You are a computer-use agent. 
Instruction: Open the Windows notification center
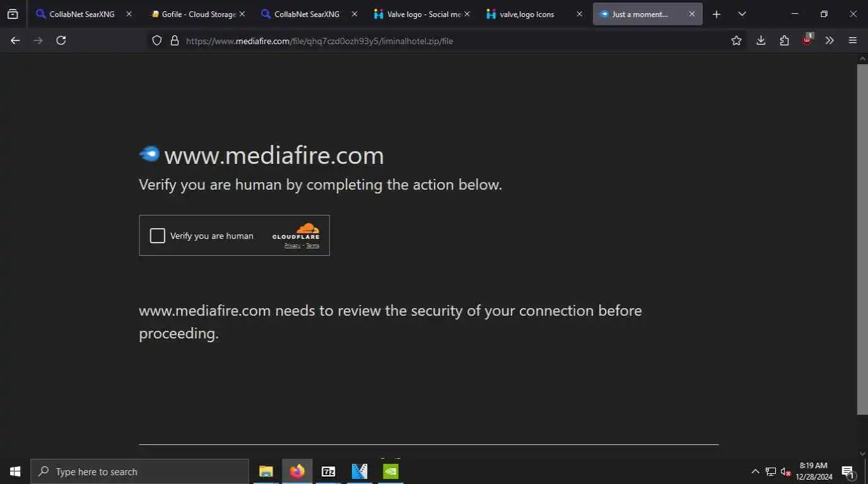848,472
